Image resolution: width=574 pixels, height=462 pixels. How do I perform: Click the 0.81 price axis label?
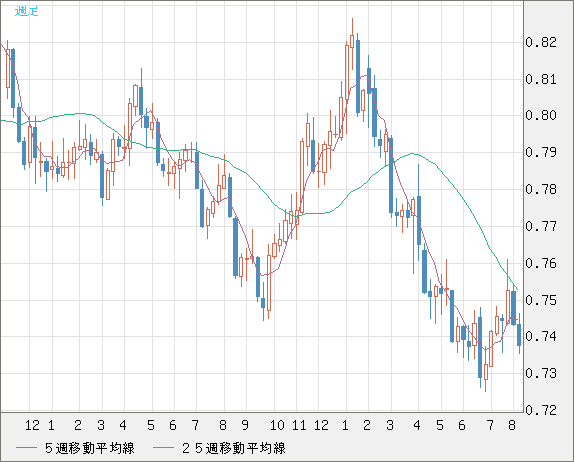click(541, 79)
